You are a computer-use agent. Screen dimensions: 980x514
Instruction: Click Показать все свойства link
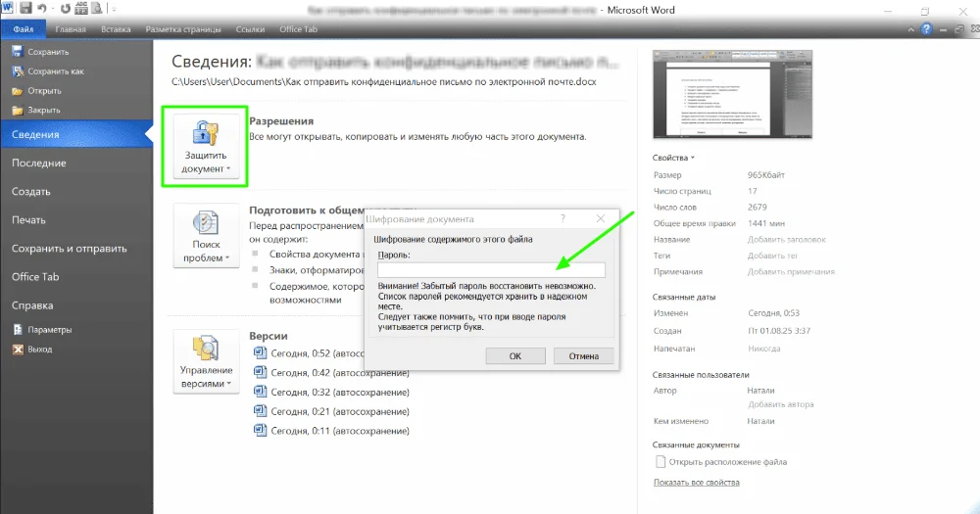(x=696, y=483)
